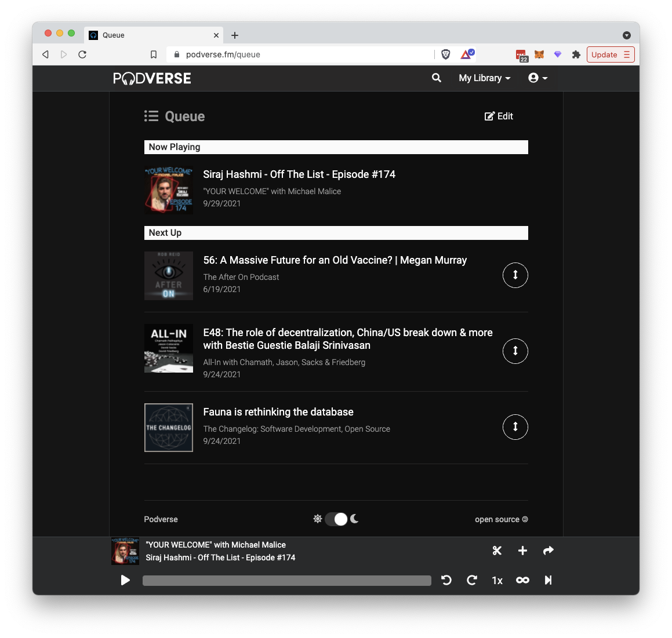Enable loop with the infinity icon
672x638 pixels.
tap(522, 580)
